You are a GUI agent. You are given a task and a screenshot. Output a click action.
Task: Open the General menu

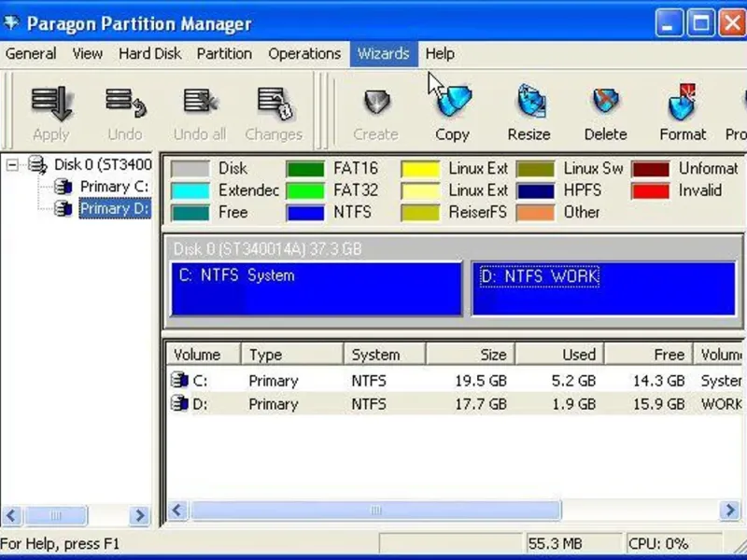coord(31,54)
